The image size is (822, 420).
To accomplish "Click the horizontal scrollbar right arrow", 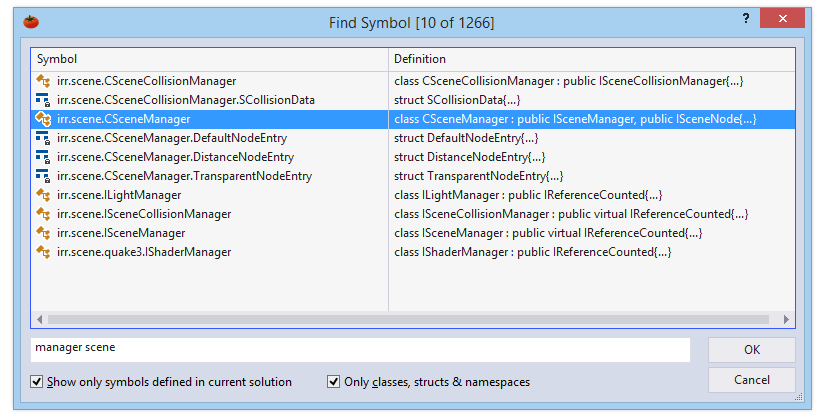I will tap(786, 319).
